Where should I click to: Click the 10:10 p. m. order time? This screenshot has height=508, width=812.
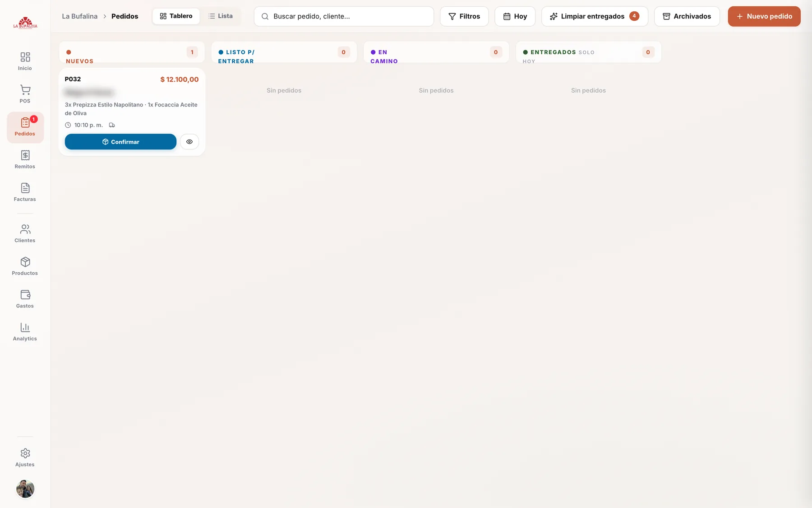coord(88,125)
